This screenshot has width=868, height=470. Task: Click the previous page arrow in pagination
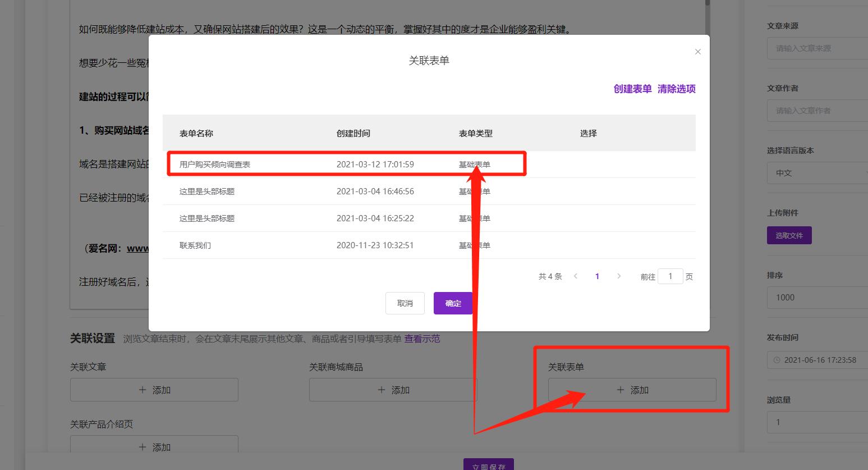click(x=576, y=276)
